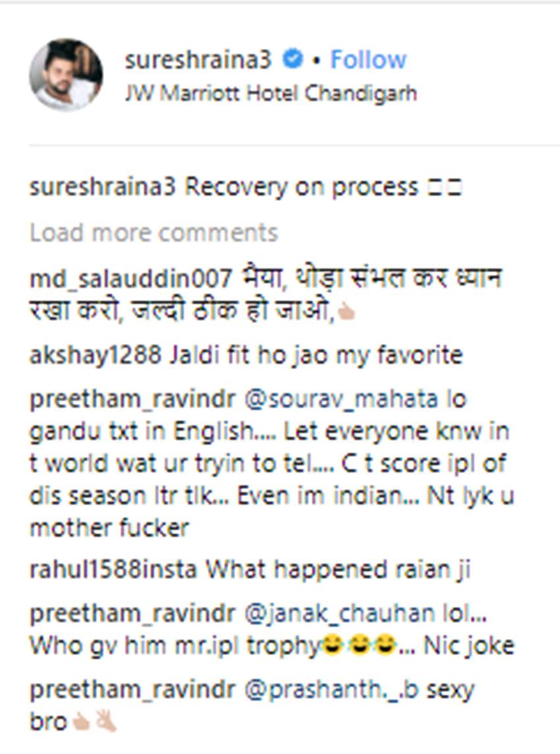Open the @prashanth._.b mention
The width and height of the screenshot is (560, 754).
331,689
